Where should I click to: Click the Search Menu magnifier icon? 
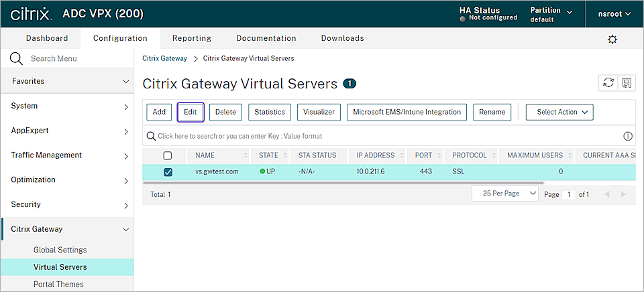[16, 59]
